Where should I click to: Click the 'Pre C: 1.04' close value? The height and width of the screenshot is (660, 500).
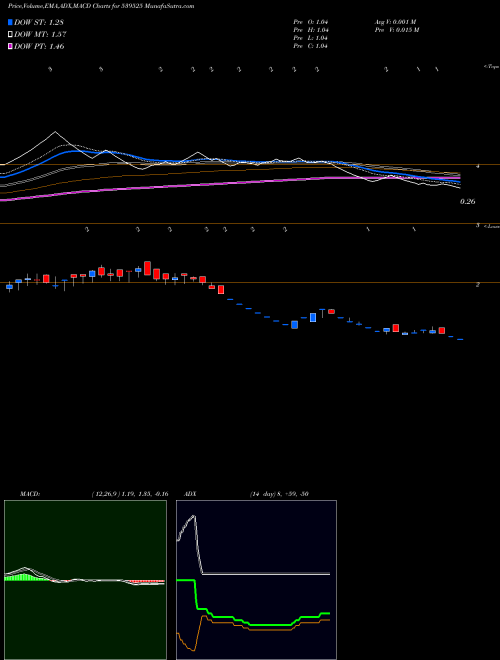tap(311, 46)
